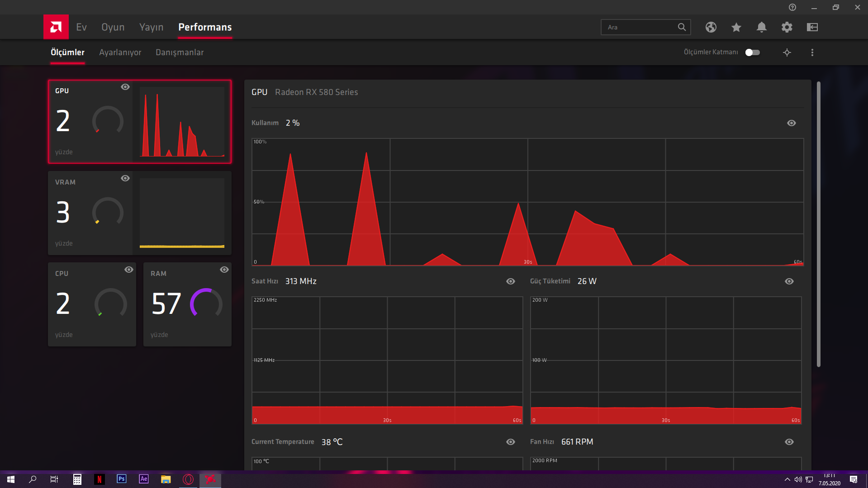Viewport: 868px width, 488px height.
Task: Toggle visibility of Current Temperature metric
Action: coord(510,442)
